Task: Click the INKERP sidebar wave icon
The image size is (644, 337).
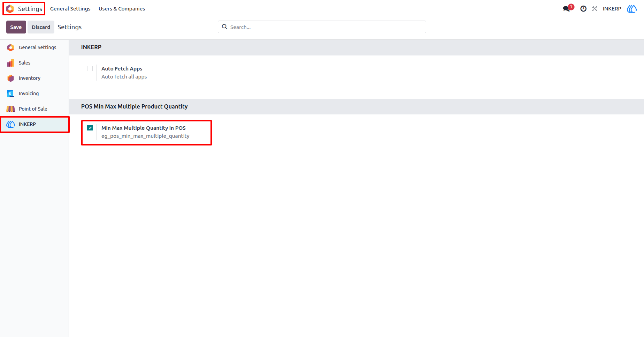Action: [11, 124]
